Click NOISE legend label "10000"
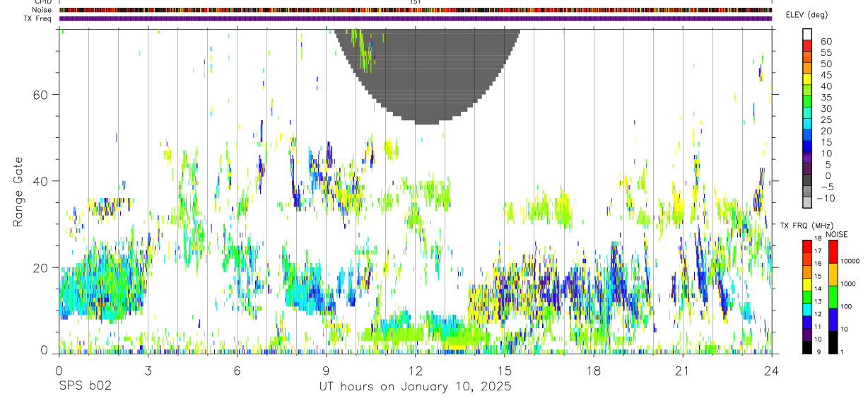 pos(849,262)
